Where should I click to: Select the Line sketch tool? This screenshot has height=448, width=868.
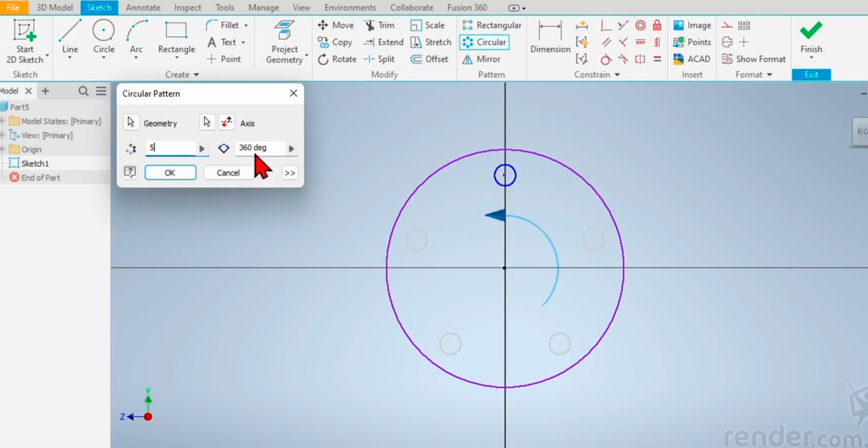coord(70,37)
